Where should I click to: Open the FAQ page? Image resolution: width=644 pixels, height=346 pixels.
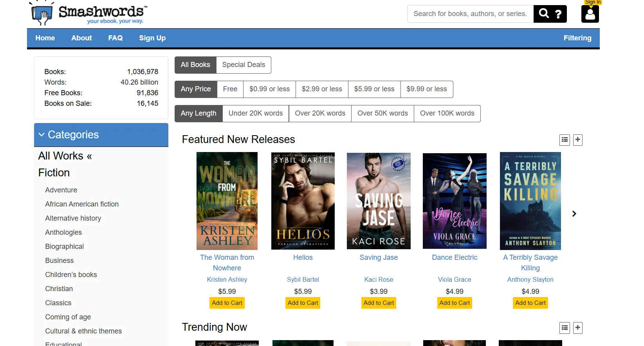pyautogui.click(x=115, y=38)
